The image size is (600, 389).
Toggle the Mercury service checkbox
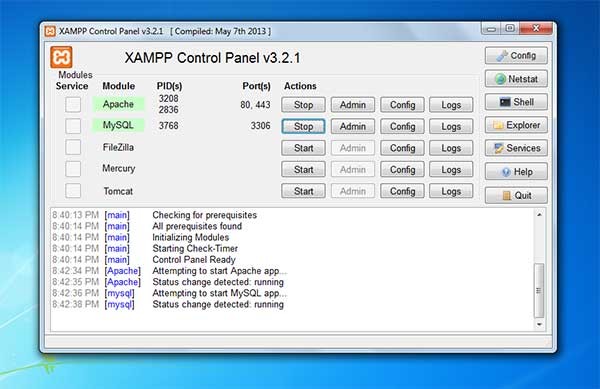(x=73, y=169)
